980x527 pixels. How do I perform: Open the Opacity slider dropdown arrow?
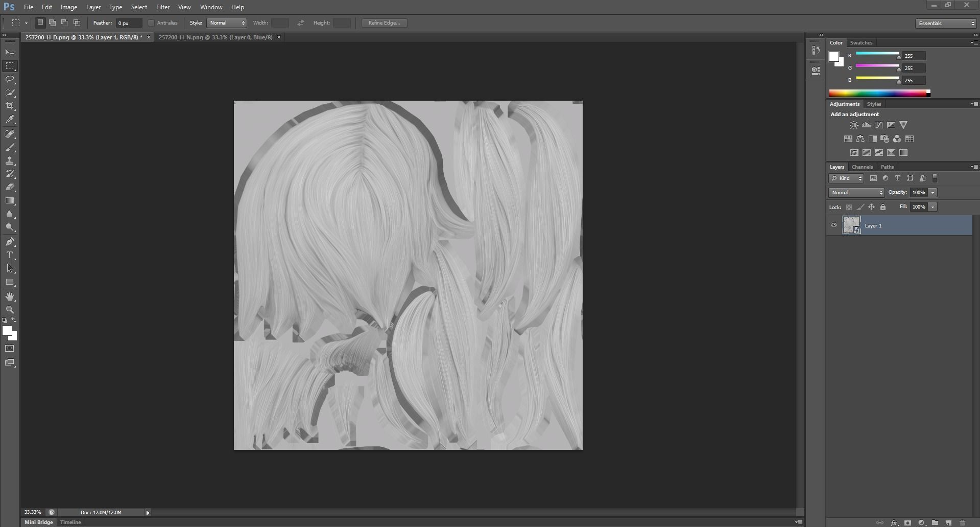tap(933, 193)
